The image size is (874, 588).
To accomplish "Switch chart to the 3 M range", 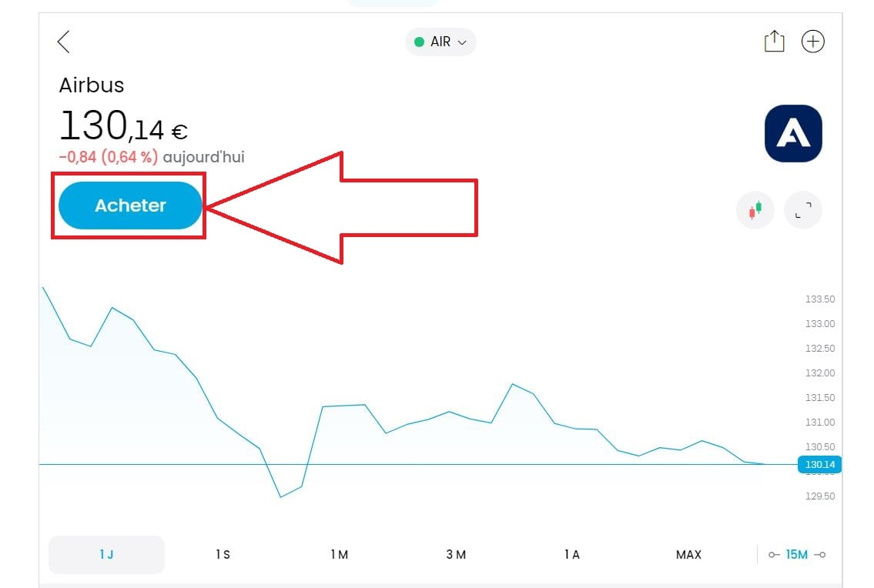I will click(456, 555).
